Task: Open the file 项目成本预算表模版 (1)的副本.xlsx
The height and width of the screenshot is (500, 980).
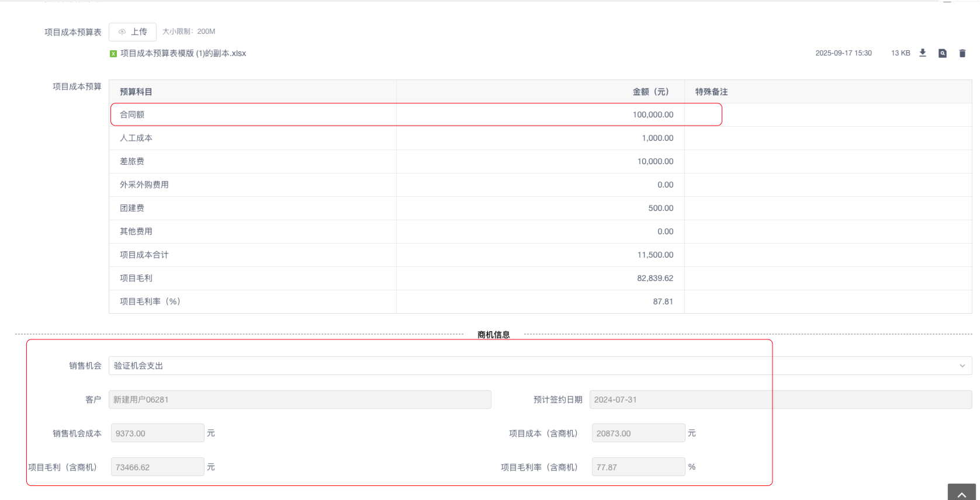Action: coord(183,53)
